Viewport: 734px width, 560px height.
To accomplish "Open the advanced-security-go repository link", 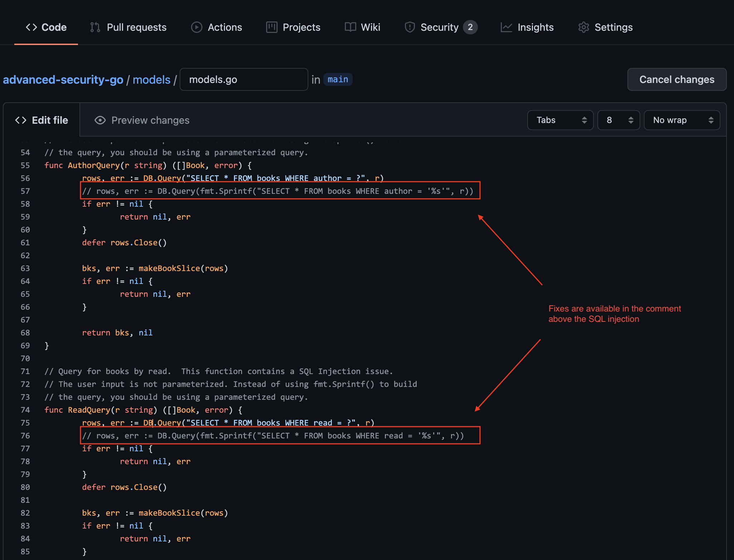I will coord(63,79).
